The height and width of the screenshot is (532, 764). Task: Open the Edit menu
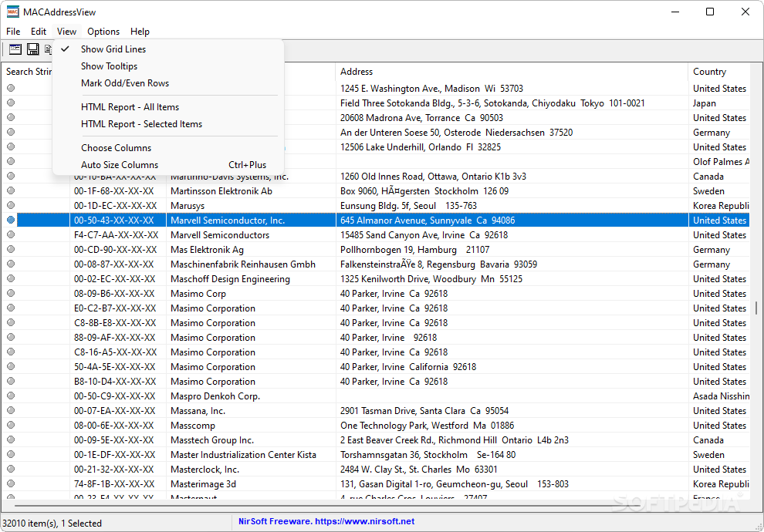(39, 32)
